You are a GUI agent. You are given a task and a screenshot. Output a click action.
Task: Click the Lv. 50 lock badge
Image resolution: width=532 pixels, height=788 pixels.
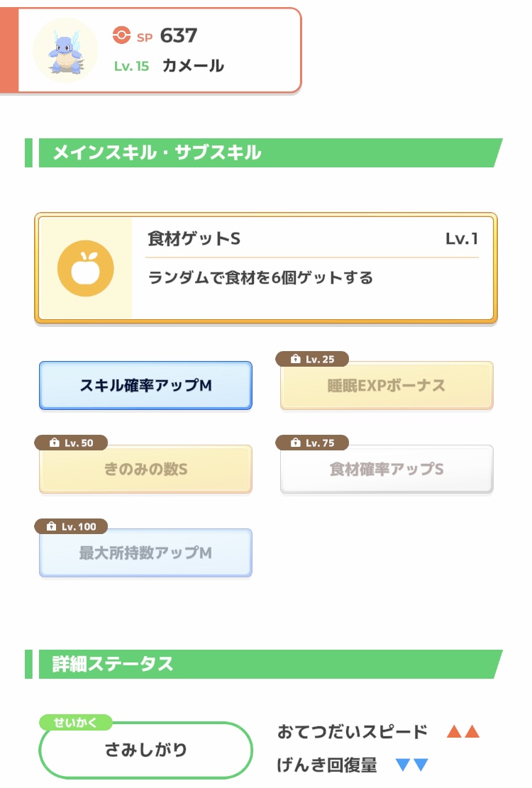point(71,443)
